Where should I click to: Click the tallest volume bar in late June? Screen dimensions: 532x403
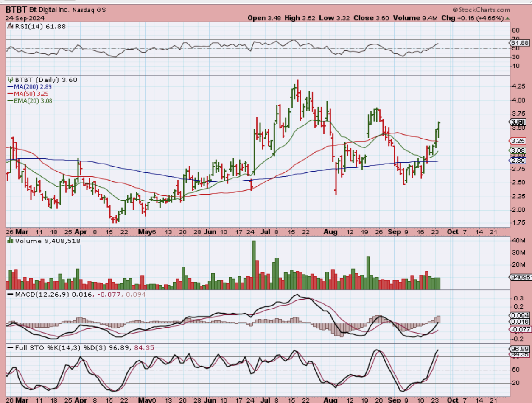pyautogui.click(x=254, y=265)
